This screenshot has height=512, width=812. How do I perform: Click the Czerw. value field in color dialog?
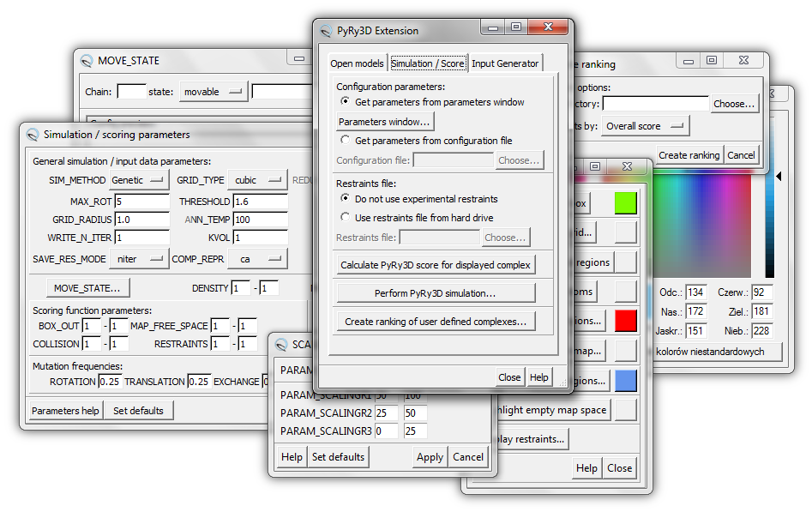point(762,292)
